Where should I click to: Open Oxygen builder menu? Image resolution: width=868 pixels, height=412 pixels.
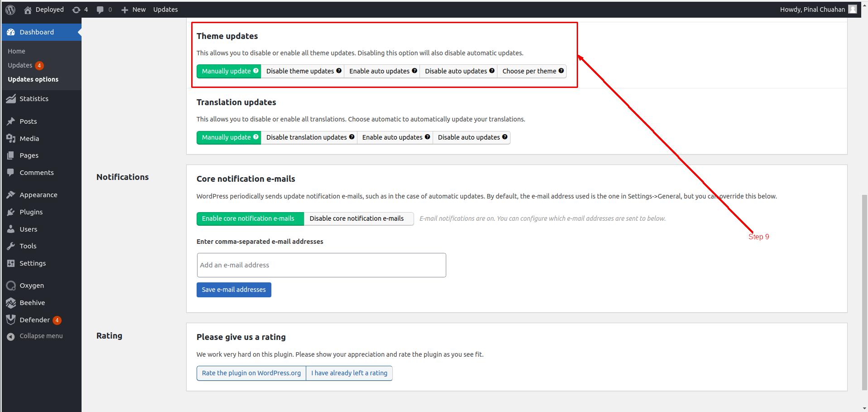pos(41,286)
